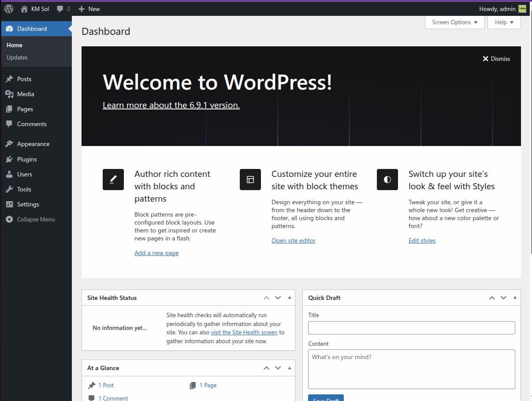This screenshot has width=532, height=401.
Task: Open the New menu in the admin bar
Action: tap(89, 8)
